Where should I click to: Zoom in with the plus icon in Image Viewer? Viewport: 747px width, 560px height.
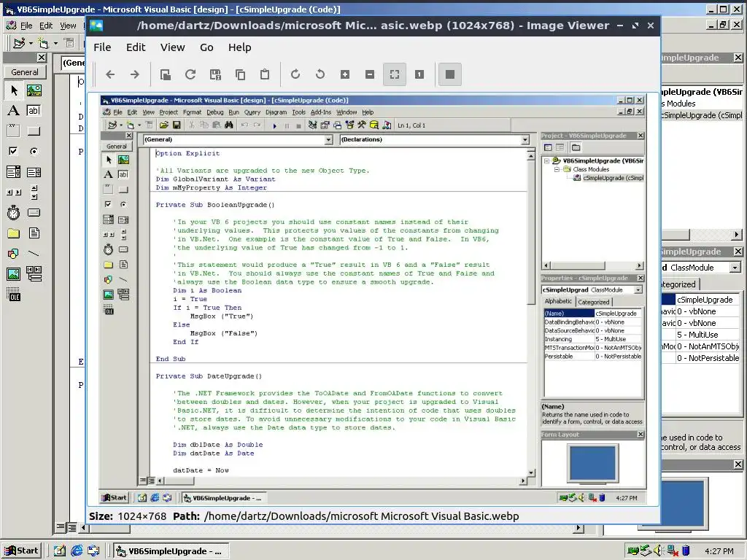pos(345,74)
